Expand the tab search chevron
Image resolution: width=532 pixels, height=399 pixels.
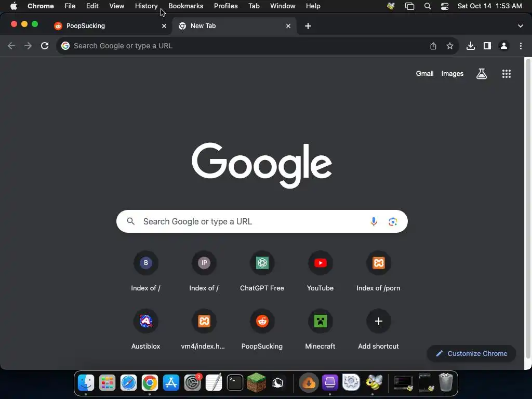tap(521, 26)
